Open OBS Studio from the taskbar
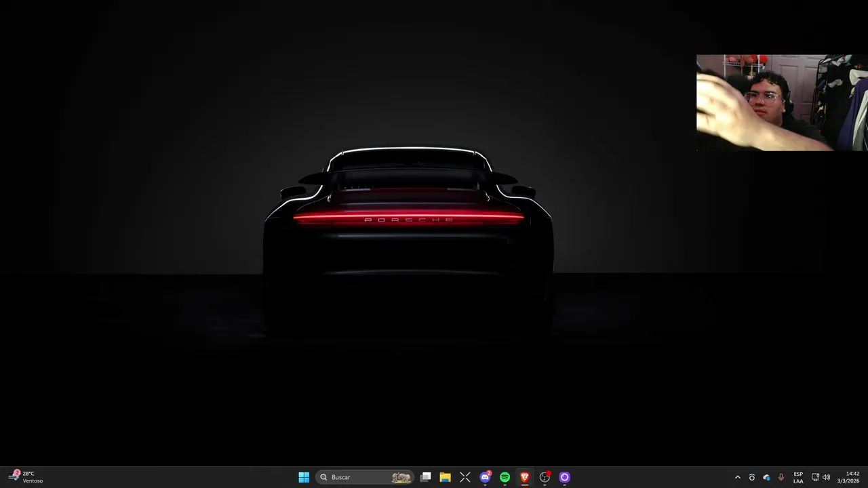 click(545, 477)
